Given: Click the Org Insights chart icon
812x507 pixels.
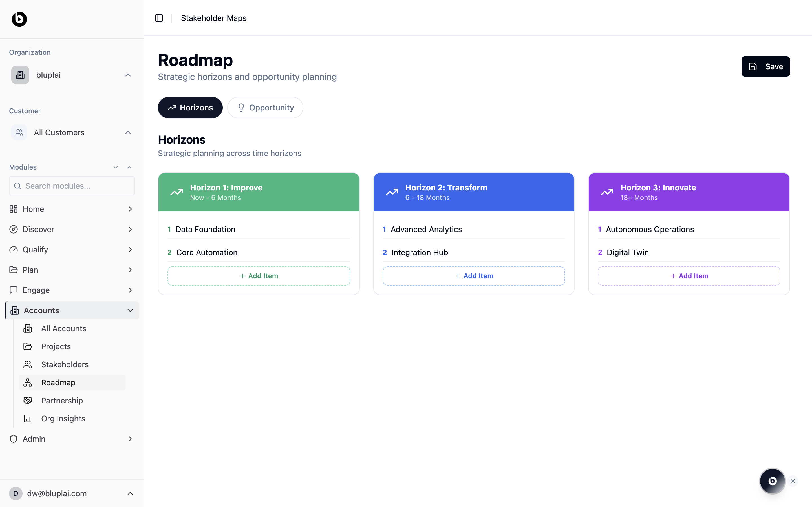Looking at the screenshot, I should [28, 419].
